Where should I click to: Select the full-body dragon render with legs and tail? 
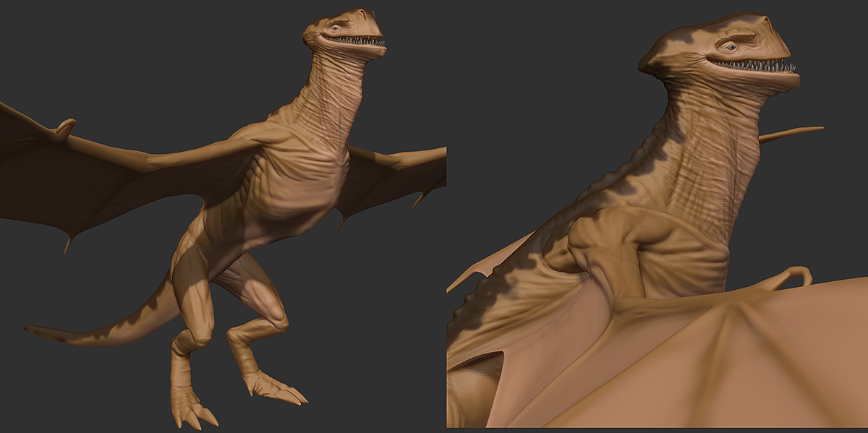pyautogui.click(x=223, y=217)
